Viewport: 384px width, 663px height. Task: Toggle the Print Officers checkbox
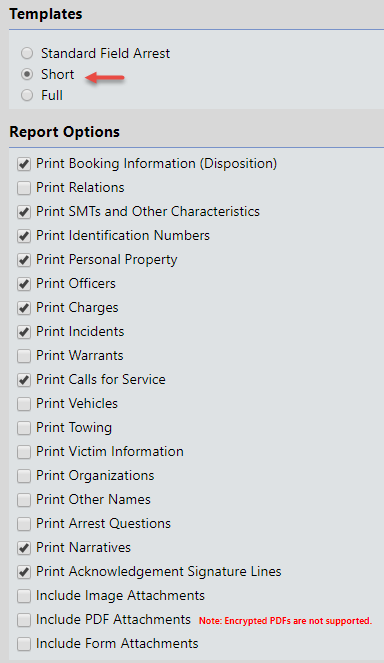pyautogui.click(x=24, y=284)
